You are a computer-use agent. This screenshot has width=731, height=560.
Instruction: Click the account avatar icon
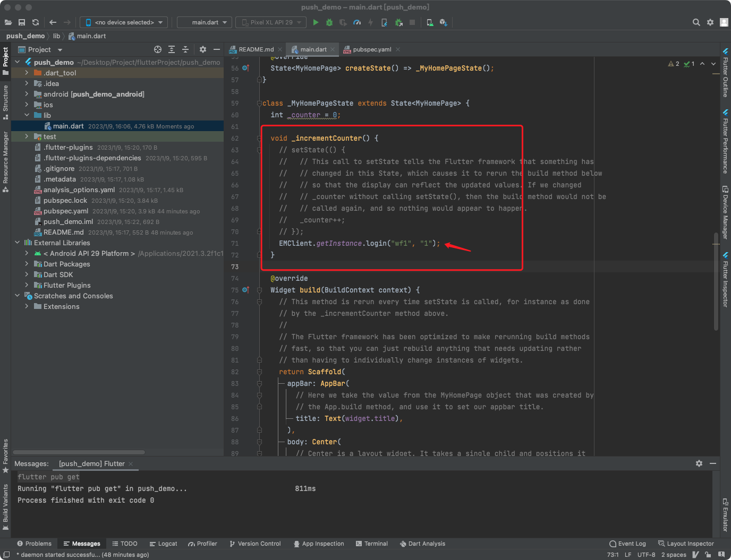[x=724, y=22]
